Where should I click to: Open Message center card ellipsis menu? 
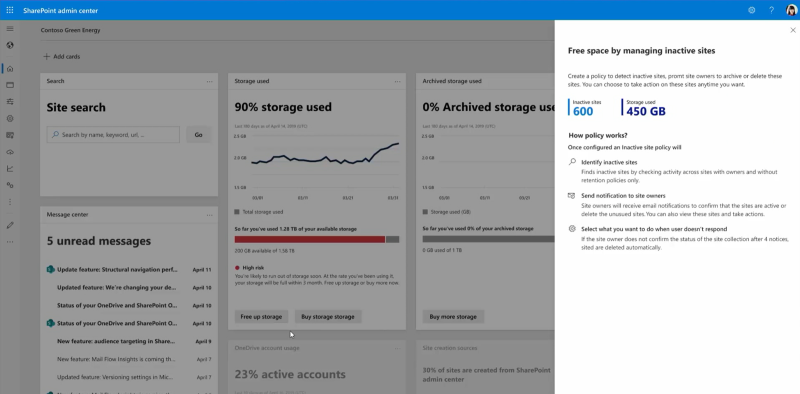pyautogui.click(x=210, y=215)
